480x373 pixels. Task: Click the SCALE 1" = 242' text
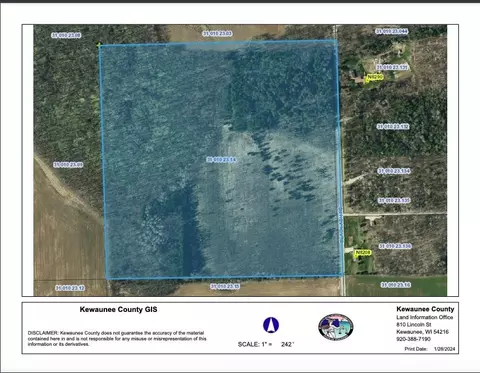266,344
